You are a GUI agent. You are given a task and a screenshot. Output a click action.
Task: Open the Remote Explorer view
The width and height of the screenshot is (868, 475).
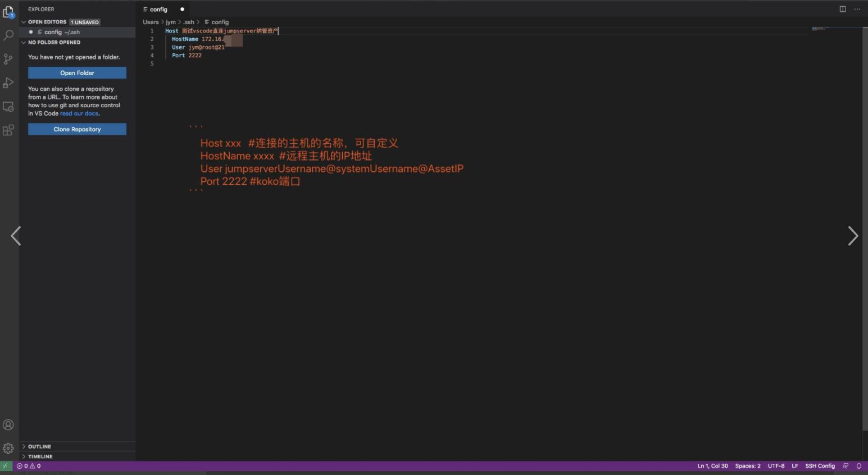coord(8,106)
